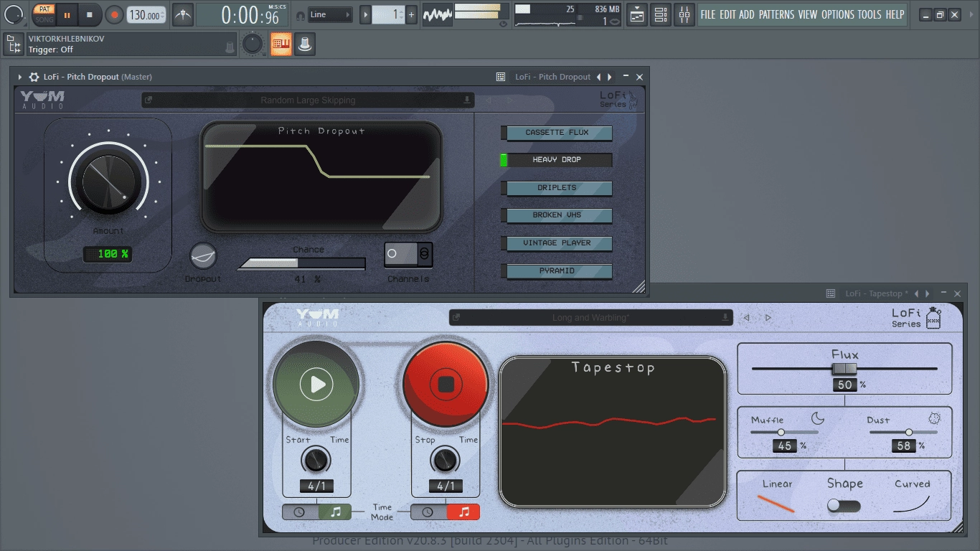Select note sync time mode for Start
The height and width of the screenshot is (551, 980).
point(334,512)
